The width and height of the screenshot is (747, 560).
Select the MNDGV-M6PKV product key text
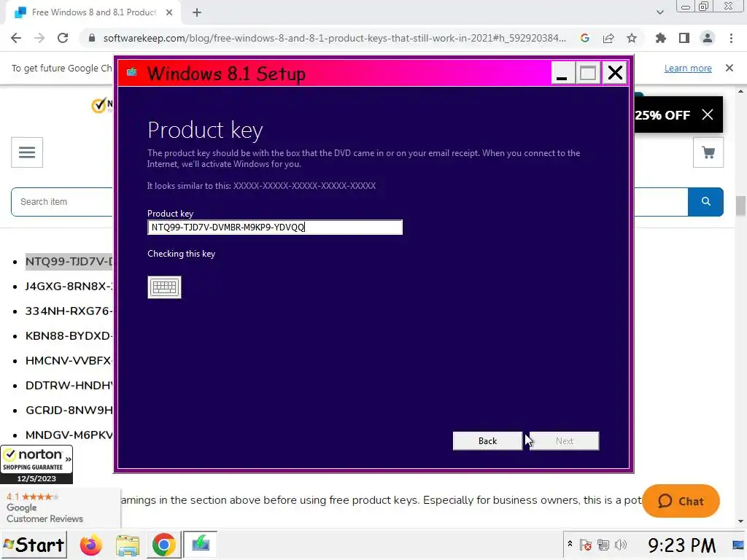pos(69,435)
